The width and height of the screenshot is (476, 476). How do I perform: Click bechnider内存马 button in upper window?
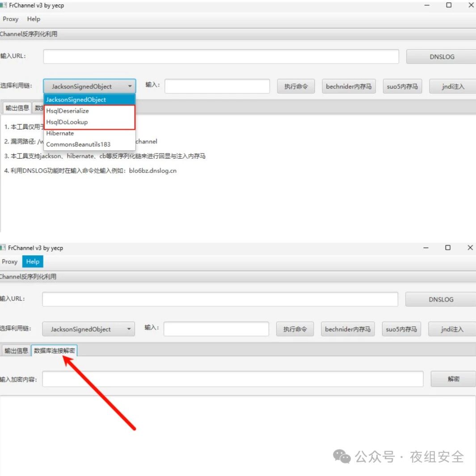(x=349, y=87)
